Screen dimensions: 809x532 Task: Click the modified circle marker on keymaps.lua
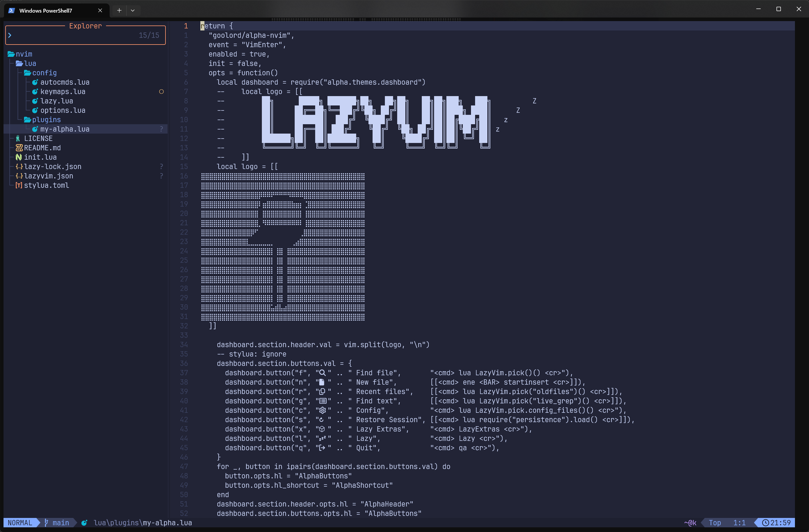tap(161, 92)
